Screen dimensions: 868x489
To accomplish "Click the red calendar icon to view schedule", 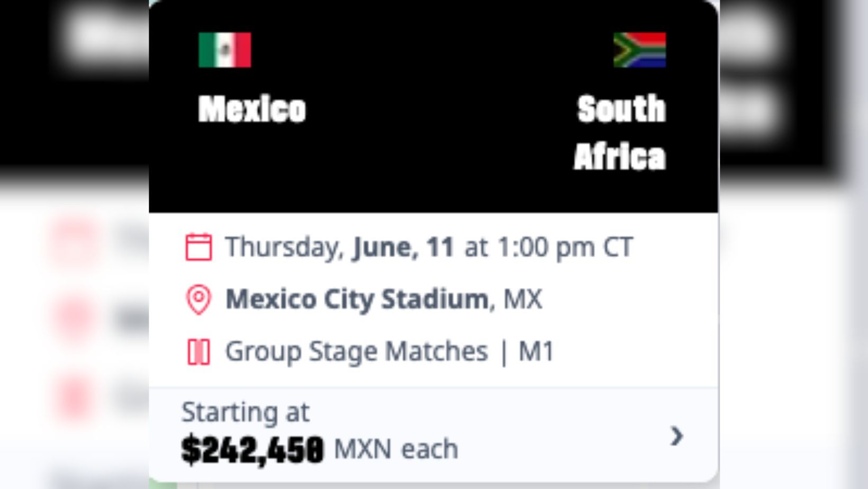I will [x=200, y=247].
